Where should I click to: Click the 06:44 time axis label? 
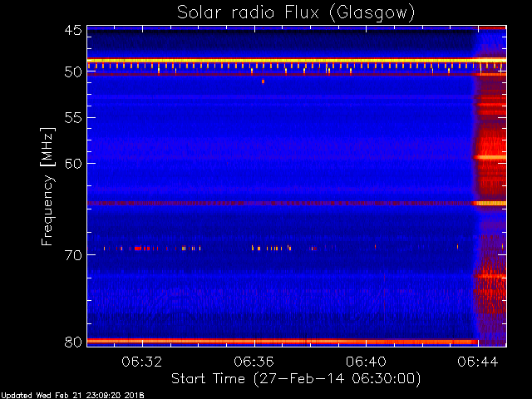pyautogui.click(x=478, y=362)
